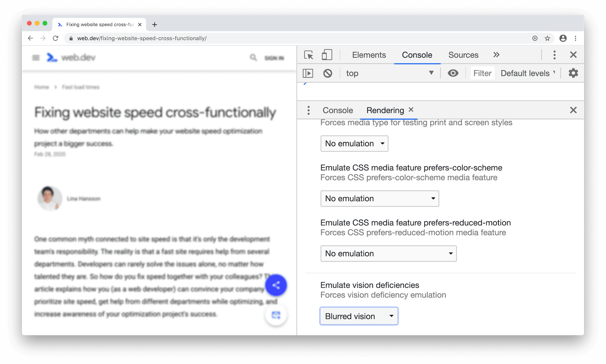Viewport: 606px width, 364px height.
Task: Switch to the Sources tab in DevTools
Action: (463, 55)
